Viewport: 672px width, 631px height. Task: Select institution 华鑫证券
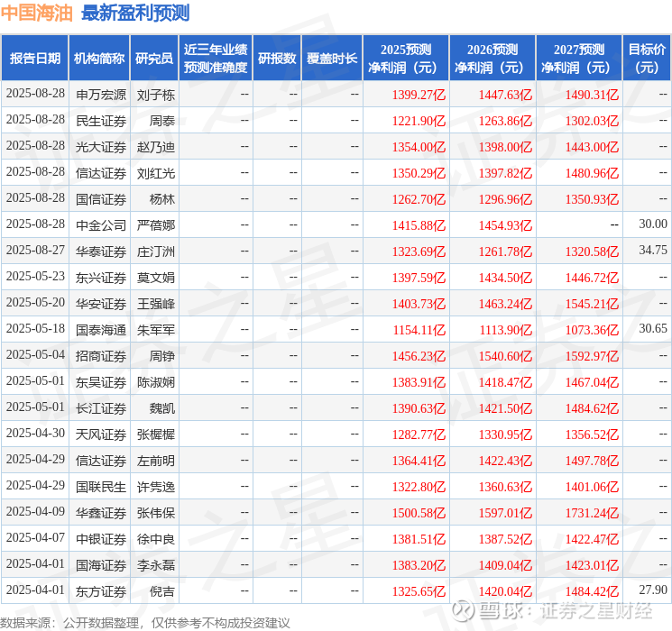[x=101, y=513]
